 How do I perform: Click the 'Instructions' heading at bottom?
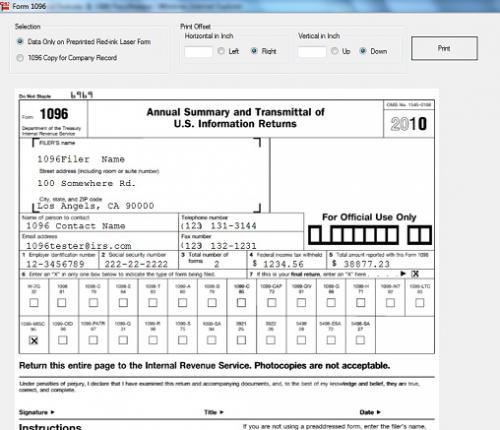coord(50,426)
